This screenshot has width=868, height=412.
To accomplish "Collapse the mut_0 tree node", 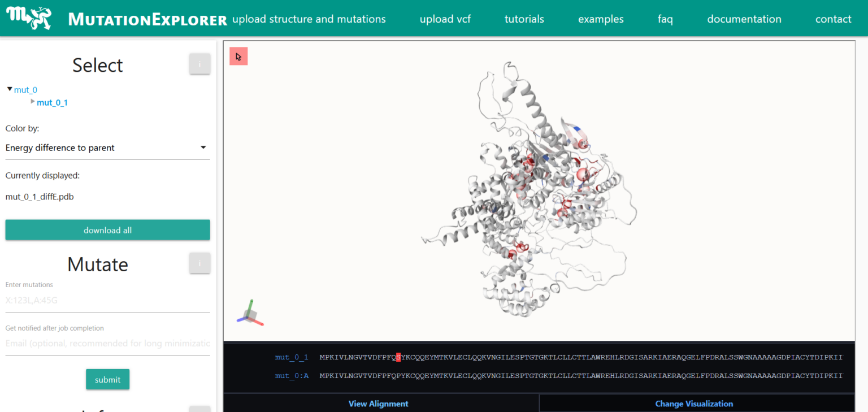I will tap(10, 89).
